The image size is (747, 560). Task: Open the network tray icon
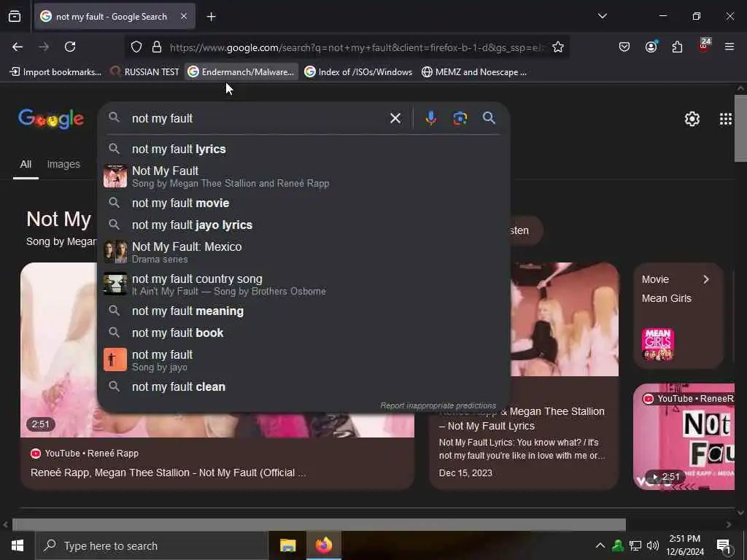tap(635, 545)
